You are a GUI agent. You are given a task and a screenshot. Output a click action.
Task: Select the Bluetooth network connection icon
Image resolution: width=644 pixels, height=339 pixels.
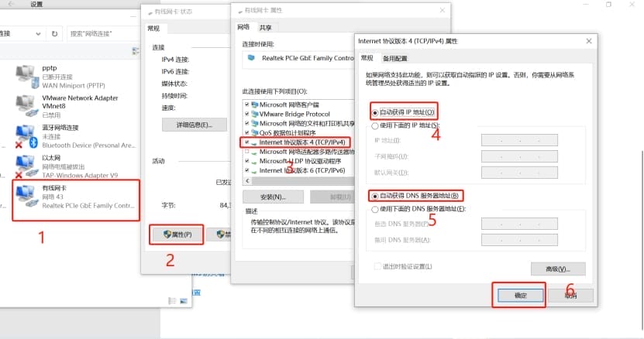click(x=27, y=137)
